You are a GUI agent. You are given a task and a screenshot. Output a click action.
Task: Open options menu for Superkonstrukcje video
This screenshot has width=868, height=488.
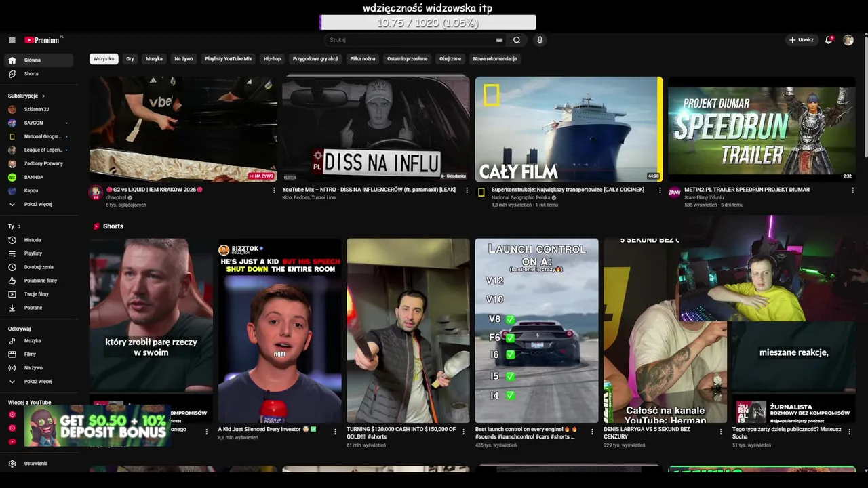660,190
